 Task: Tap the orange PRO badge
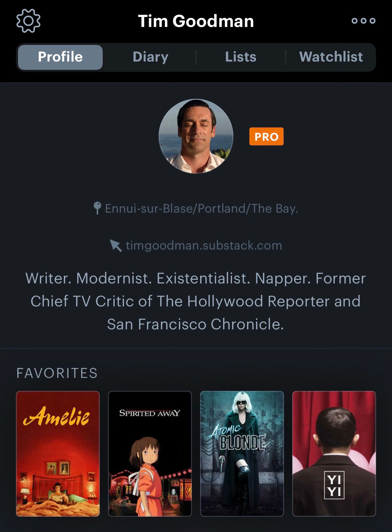point(266,136)
